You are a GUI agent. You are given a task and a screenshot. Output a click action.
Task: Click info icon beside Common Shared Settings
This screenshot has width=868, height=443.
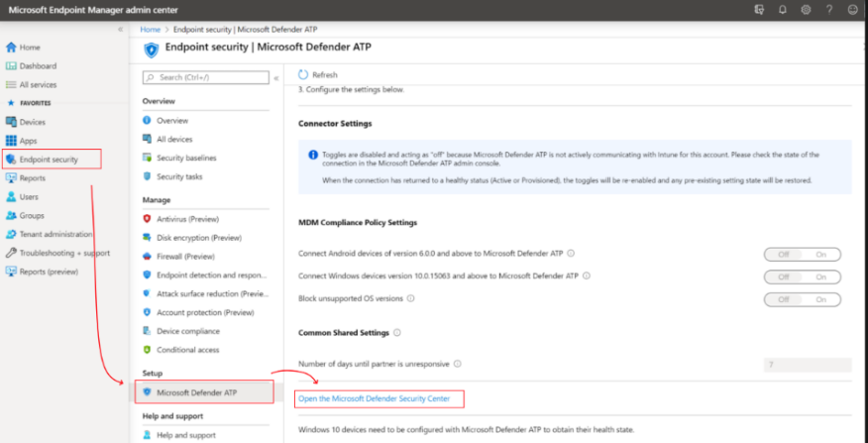pos(397,333)
